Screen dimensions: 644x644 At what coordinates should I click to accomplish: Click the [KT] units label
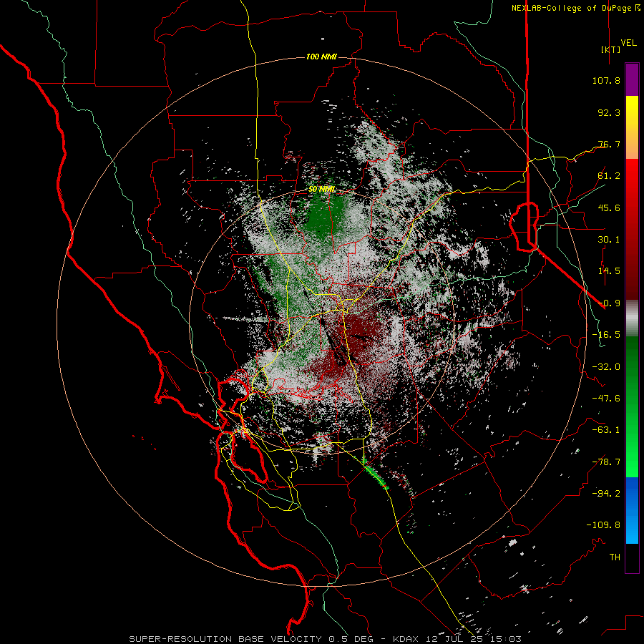tap(610, 49)
